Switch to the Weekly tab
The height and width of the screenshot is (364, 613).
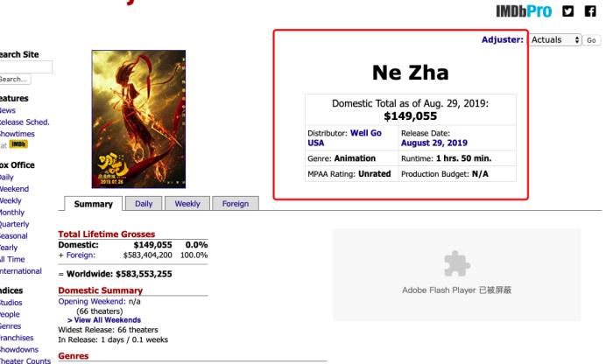[188, 204]
